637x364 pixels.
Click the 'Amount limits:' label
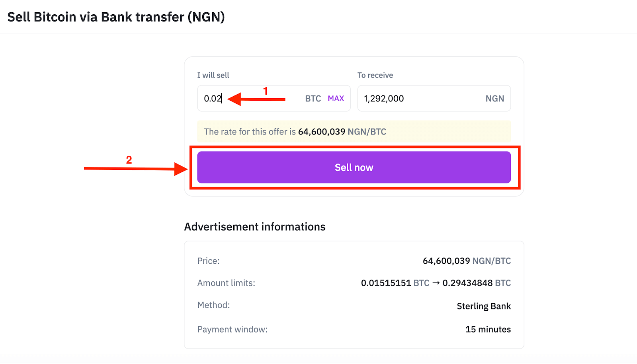pos(226,283)
